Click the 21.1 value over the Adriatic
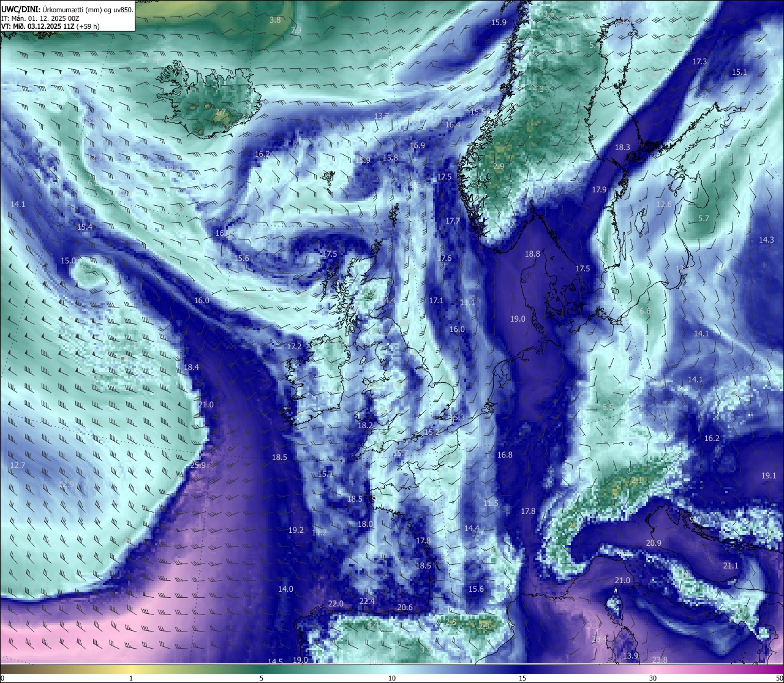 [731, 566]
